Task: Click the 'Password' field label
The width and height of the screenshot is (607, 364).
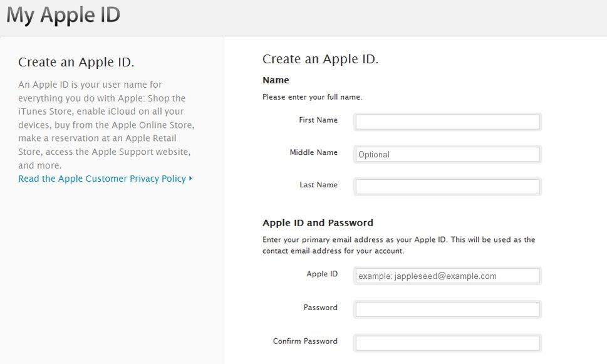Action: coord(321,308)
